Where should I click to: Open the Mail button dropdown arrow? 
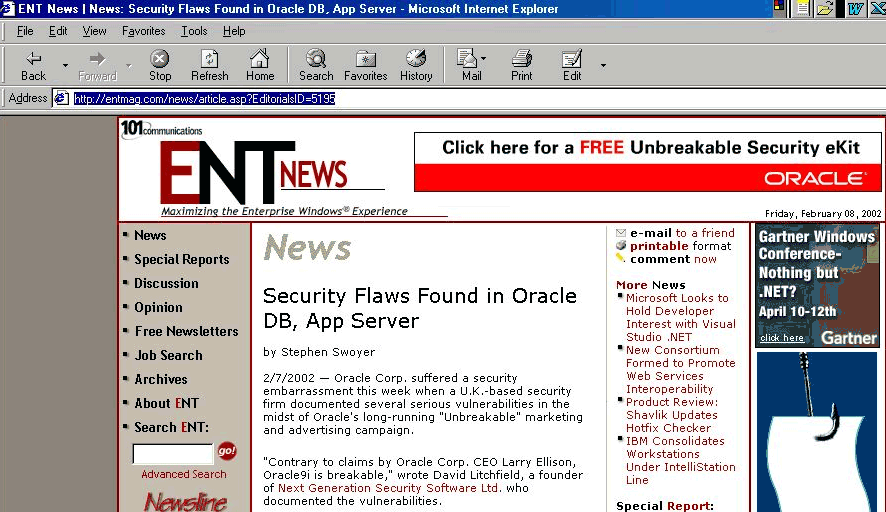coord(483,58)
